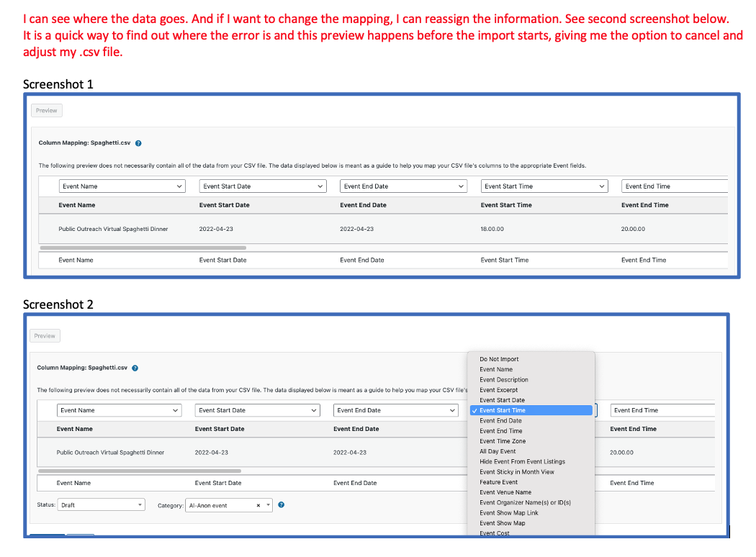Choose Feature Event from the open list
Image resolution: width=756 pixels, height=557 pixels.
[x=531, y=482]
